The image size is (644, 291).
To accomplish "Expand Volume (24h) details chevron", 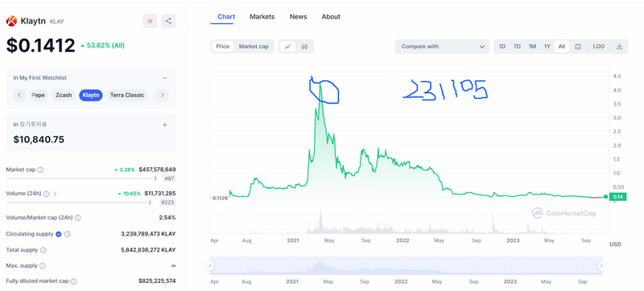I will 55,194.
